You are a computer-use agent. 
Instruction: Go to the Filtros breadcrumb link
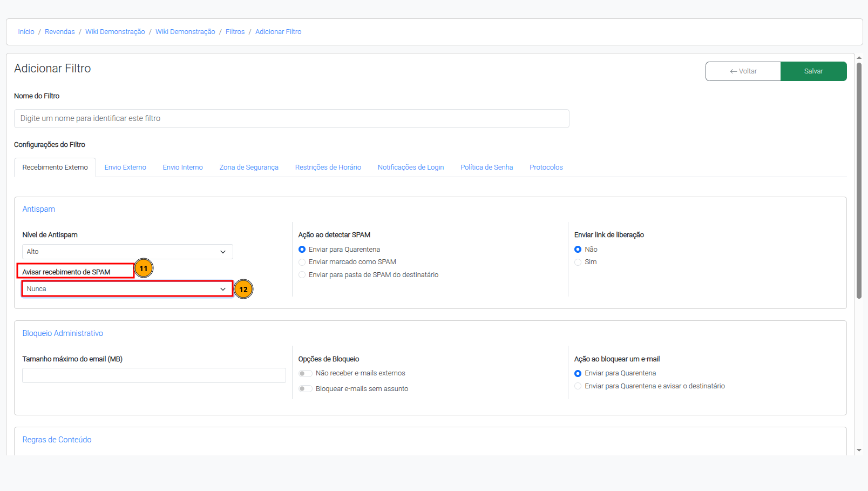[x=235, y=32]
